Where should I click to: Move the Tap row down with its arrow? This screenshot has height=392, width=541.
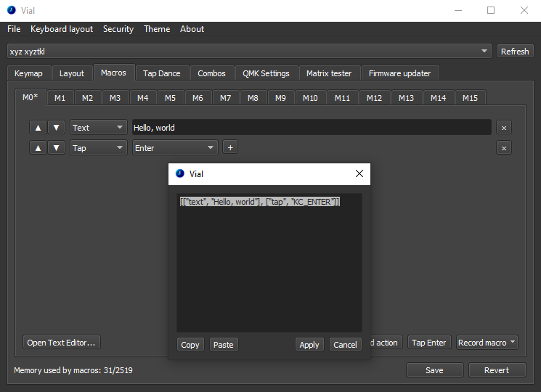pyautogui.click(x=56, y=148)
